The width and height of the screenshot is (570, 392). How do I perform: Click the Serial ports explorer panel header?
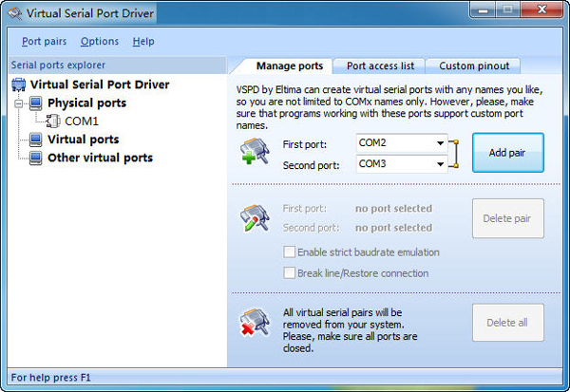tap(117, 65)
